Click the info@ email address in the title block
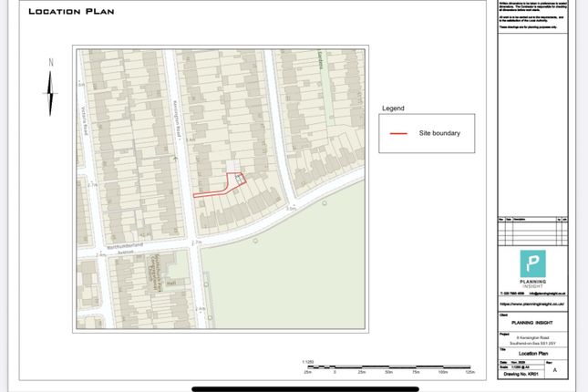The image size is (588, 392). pyautogui.click(x=548, y=294)
